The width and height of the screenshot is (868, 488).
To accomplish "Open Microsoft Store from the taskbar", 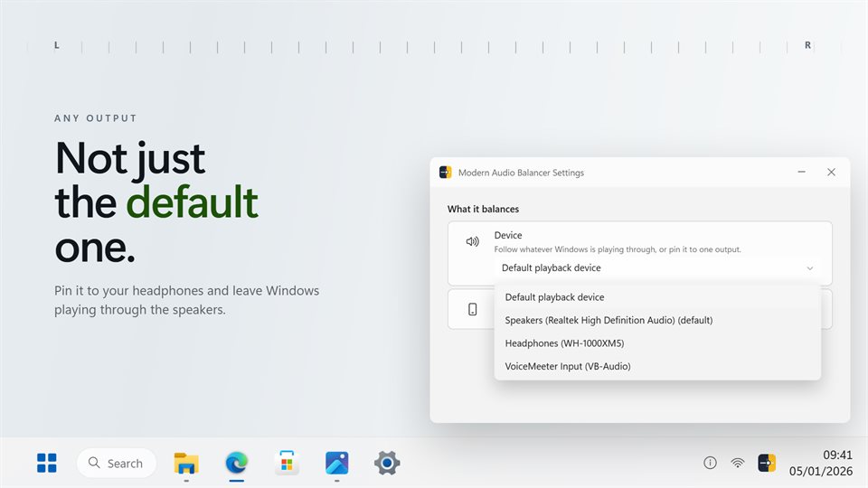I will click(x=287, y=463).
